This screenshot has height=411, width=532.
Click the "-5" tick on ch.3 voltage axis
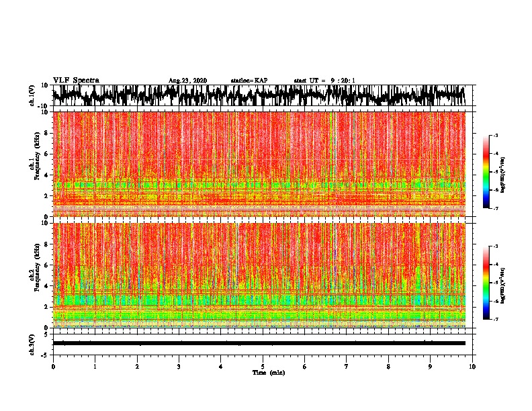46,355
